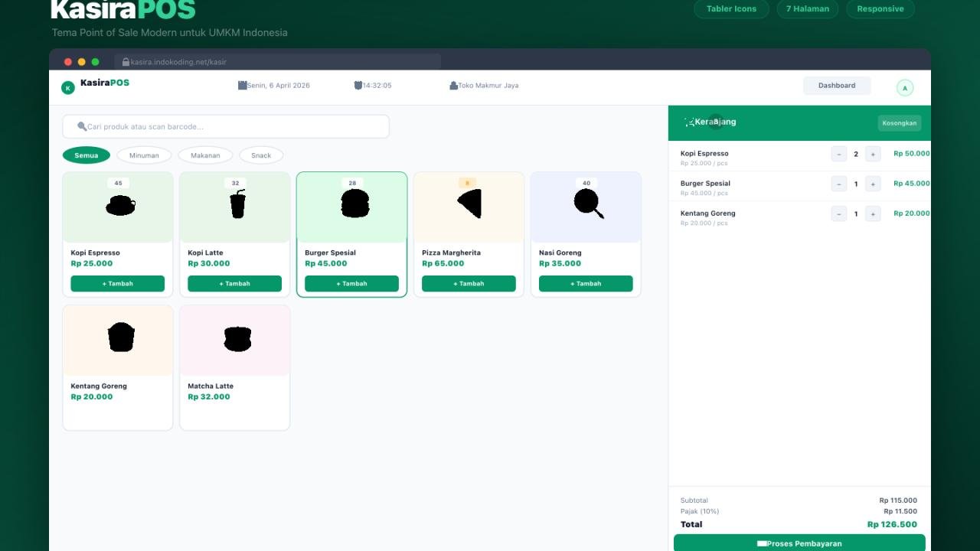Click the store icon beside Toko Makmur Jaya

pos(454,85)
